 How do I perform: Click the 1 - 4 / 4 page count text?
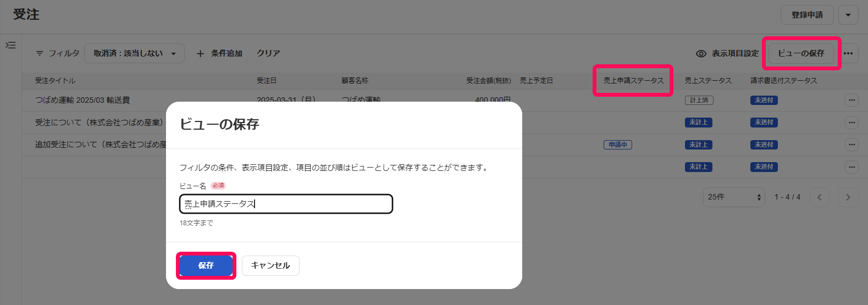787,197
